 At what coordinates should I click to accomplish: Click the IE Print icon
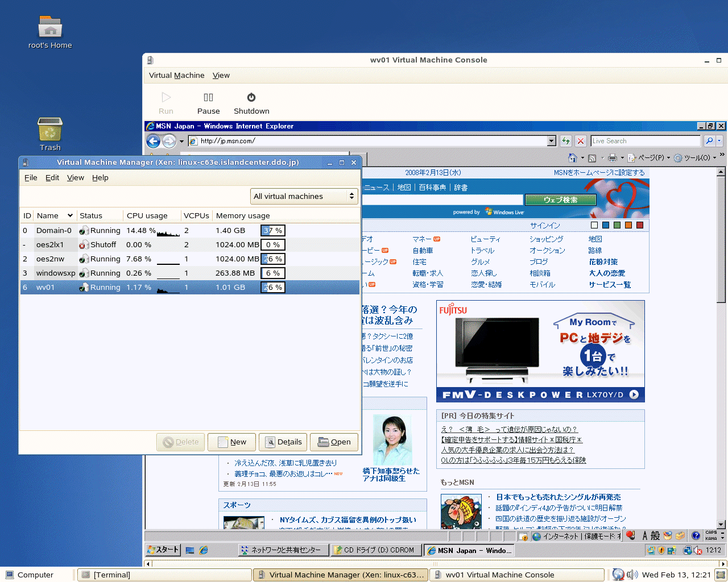click(612, 158)
